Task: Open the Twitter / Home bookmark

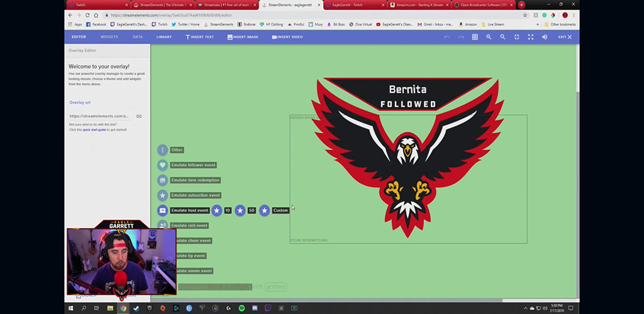Action: (x=186, y=24)
